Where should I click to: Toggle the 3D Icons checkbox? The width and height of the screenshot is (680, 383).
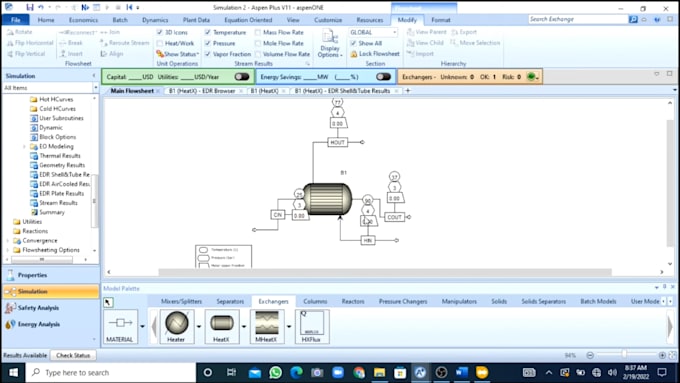pos(160,33)
